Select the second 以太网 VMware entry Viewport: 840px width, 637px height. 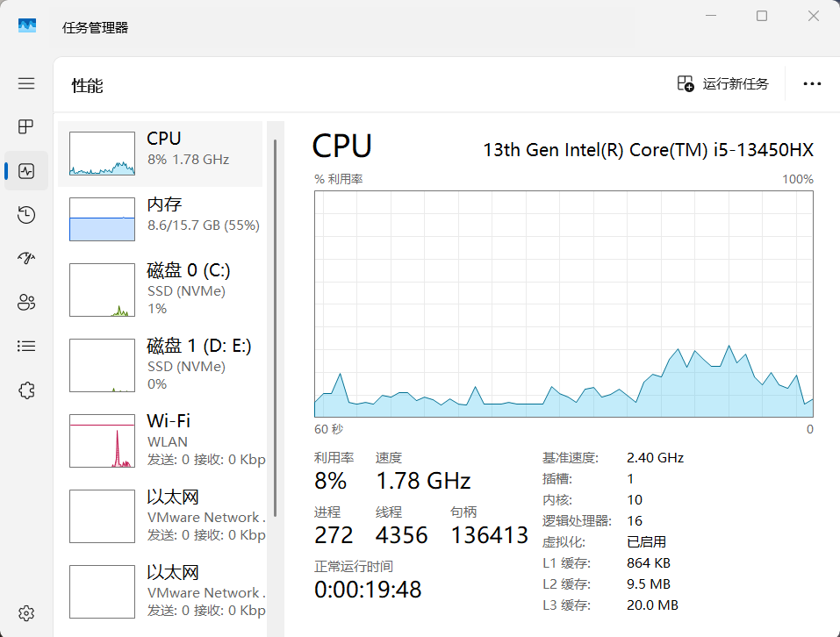tap(160, 591)
